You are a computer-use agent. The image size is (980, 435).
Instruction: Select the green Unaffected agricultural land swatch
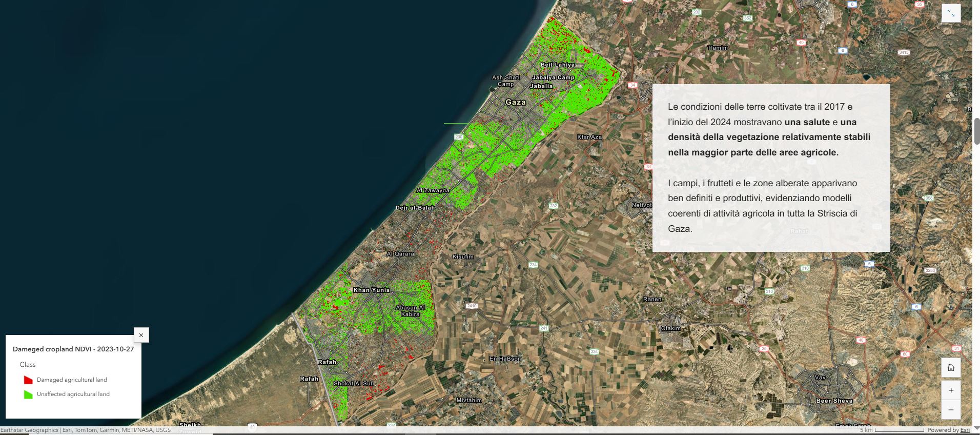click(x=28, y=394)
